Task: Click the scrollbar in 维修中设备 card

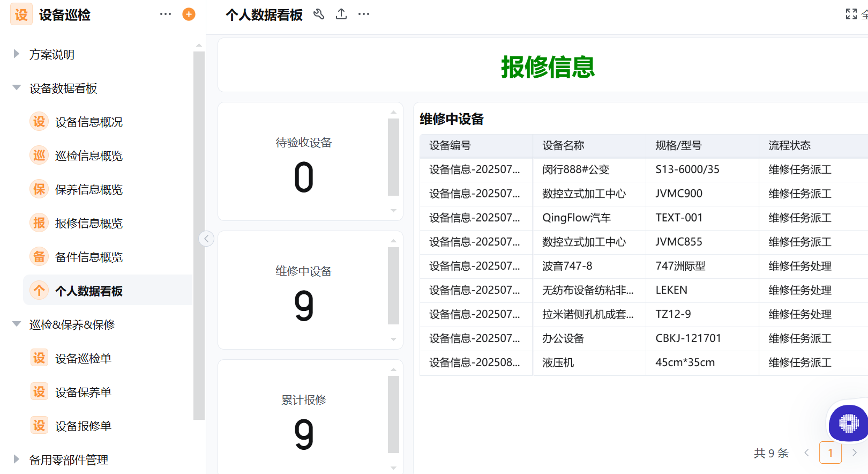Action: (x=393, y=286)
